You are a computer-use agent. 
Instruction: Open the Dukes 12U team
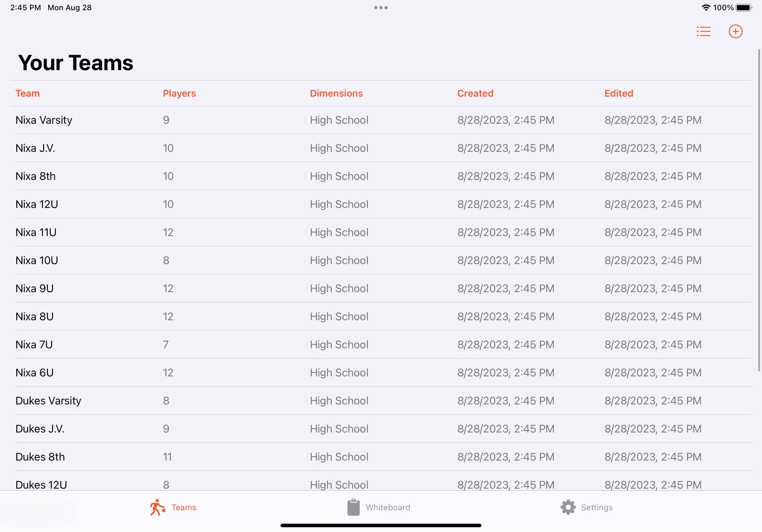point(381,481)
